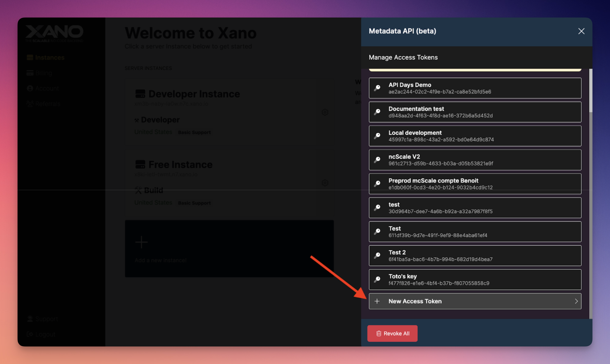Click Basic Support badge on Developer Instance
Image resolution: width=610 pixels, height=364 pixels.
pos(194,133)
